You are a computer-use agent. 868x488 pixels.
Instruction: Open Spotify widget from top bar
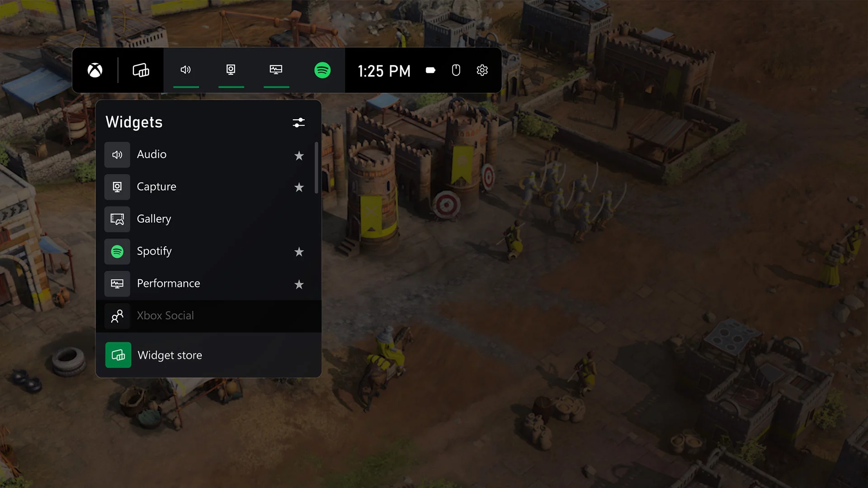pos(322,70)
